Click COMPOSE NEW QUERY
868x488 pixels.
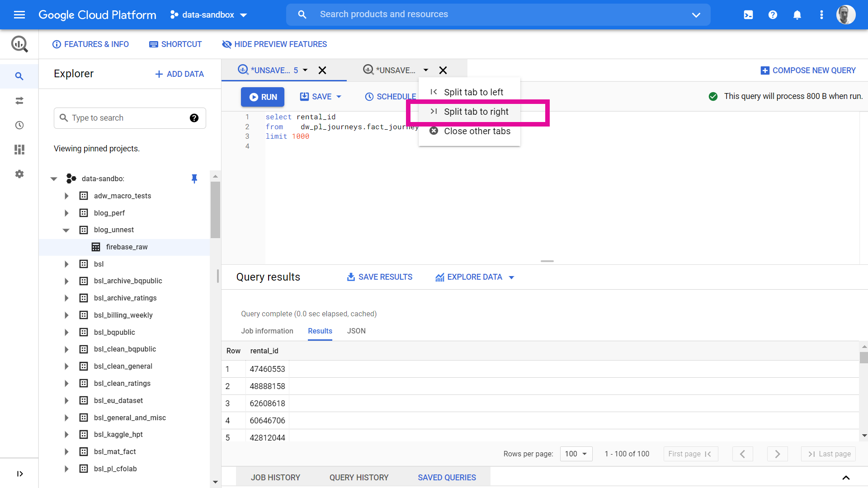coord(808,70)
